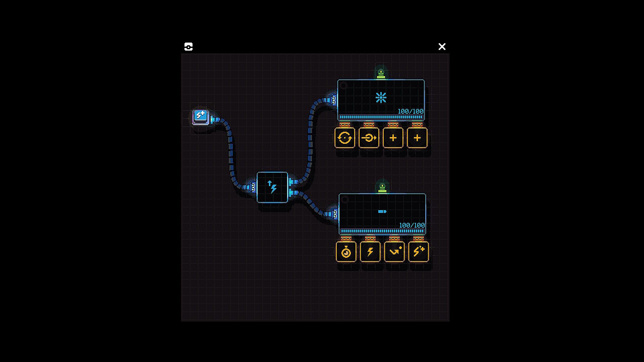644x362 pixels.
Task: Click the input connector plug on the bullet module
Action: pyautogui.click(x=334, y=214)
